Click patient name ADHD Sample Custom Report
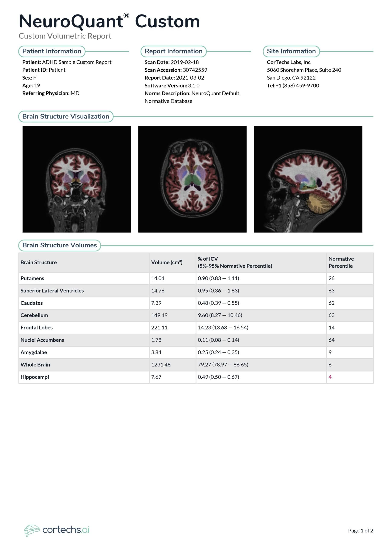392x546 pixels. (x=77, y=62)
